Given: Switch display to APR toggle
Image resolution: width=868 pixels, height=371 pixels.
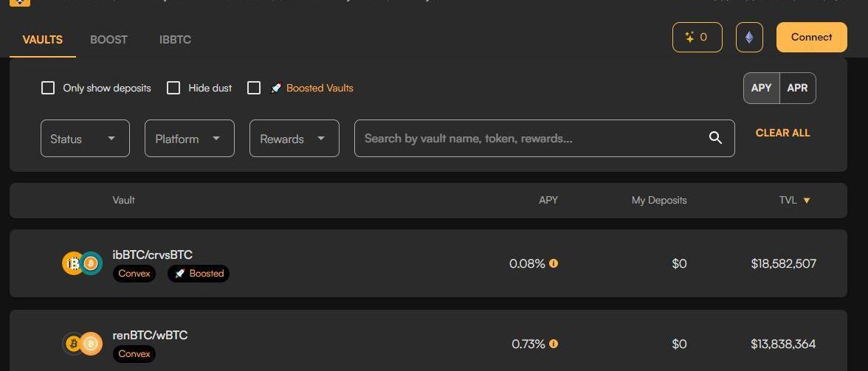Looking at the screenshot, I should tap(797, 88).
